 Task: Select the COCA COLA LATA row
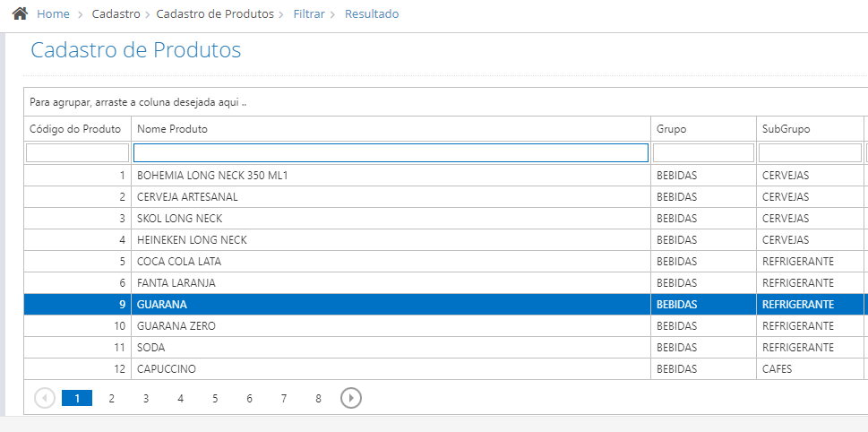tap(445, 262)
